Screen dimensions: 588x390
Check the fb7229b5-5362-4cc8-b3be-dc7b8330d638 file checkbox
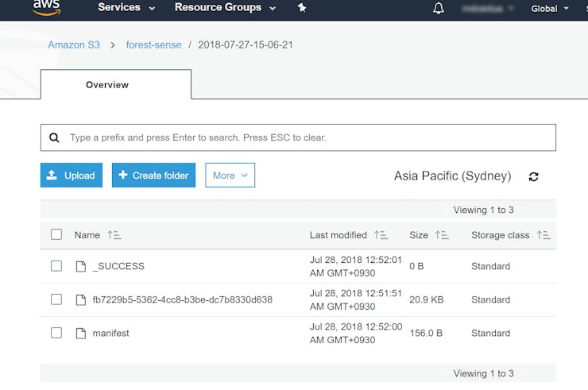pos(56,299)
